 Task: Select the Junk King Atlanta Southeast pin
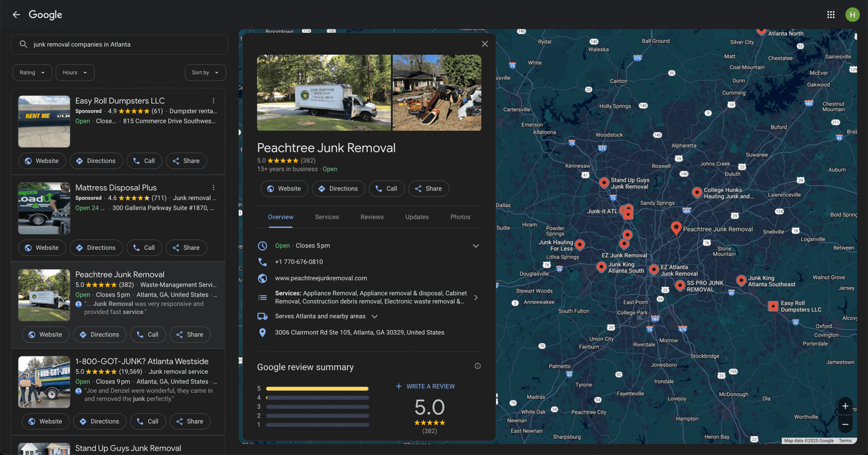click(x=741, y=280)
